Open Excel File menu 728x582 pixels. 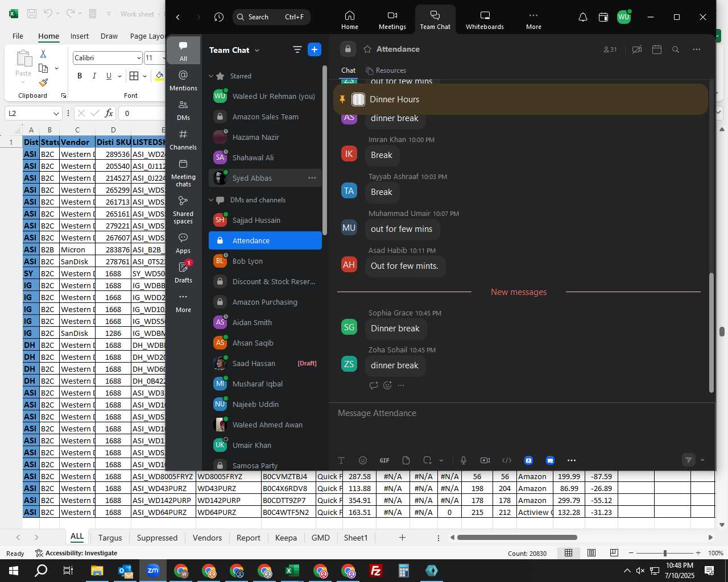[x=18, y=36]
